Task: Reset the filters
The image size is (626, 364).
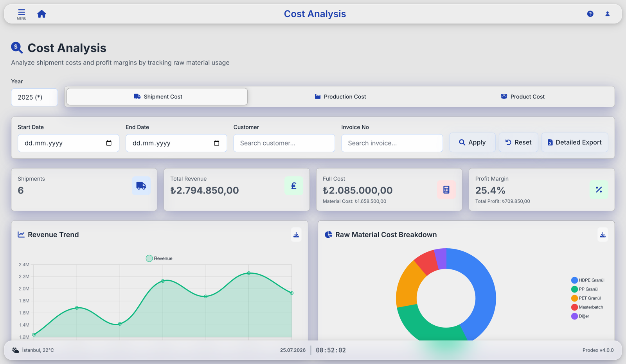Action: click(518, 142)
